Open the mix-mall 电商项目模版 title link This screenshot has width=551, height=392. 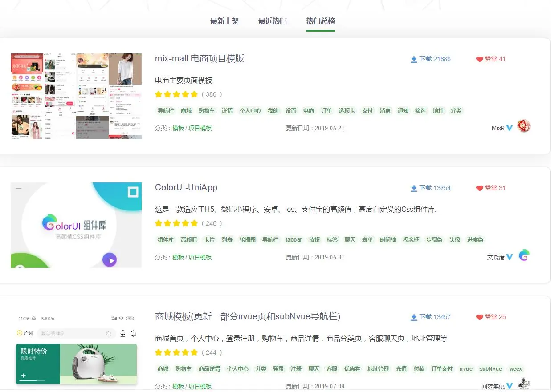(x=200, y=59)
